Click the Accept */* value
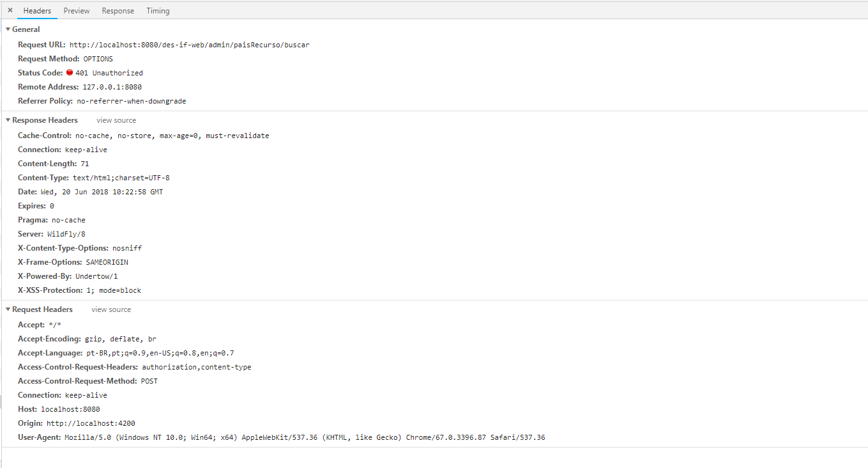The image size is (868, 468). [55, 325]
